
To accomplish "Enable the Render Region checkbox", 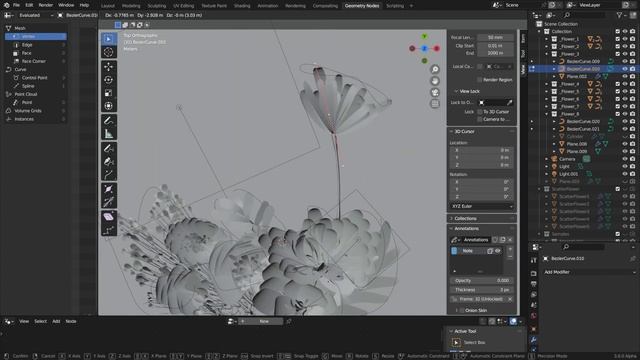I will 480,80.
